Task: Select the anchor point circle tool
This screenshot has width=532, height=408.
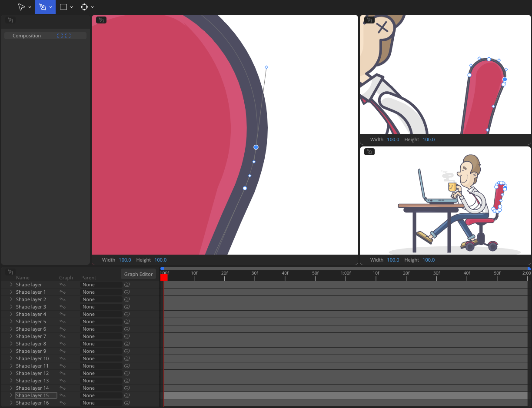Action: point(84,7)
